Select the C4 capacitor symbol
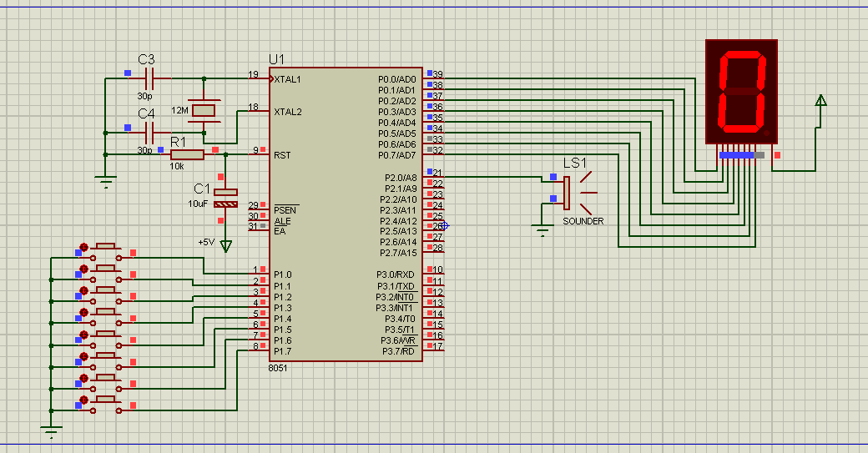868x453 pixels. coord(149,133)
